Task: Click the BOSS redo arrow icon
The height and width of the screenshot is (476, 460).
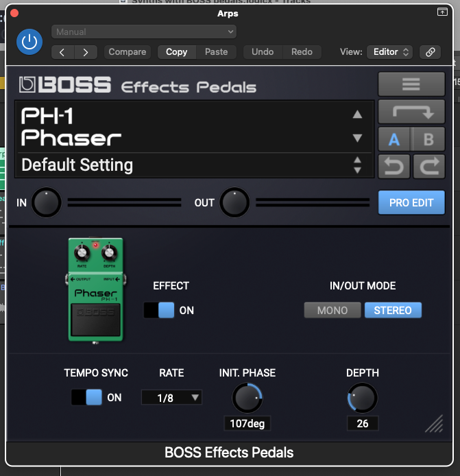Action: [429, 167]
